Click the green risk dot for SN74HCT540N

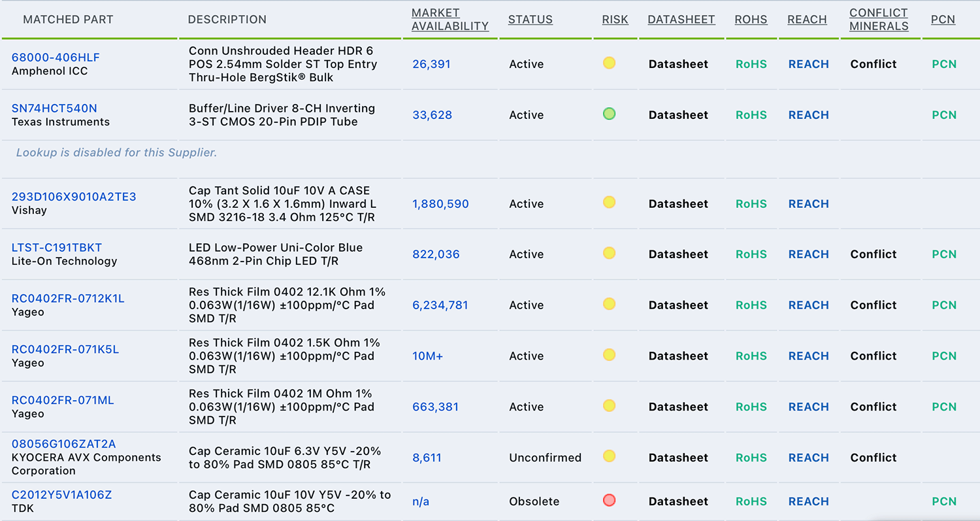[x=609, y=114]
